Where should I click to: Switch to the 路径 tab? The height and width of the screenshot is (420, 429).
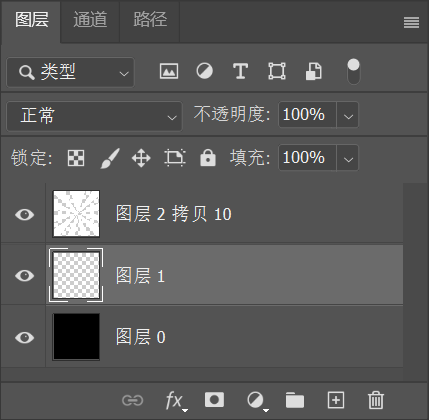150,20
